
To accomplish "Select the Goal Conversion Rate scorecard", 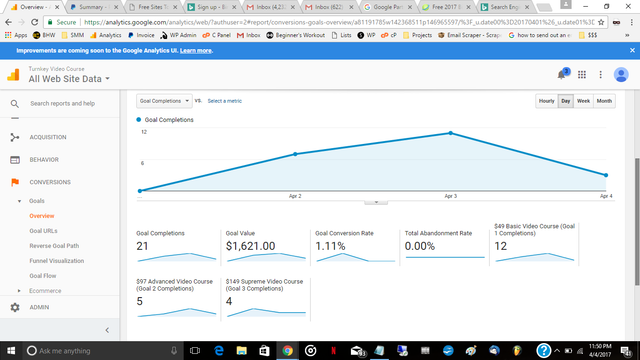I will [355, 246].
